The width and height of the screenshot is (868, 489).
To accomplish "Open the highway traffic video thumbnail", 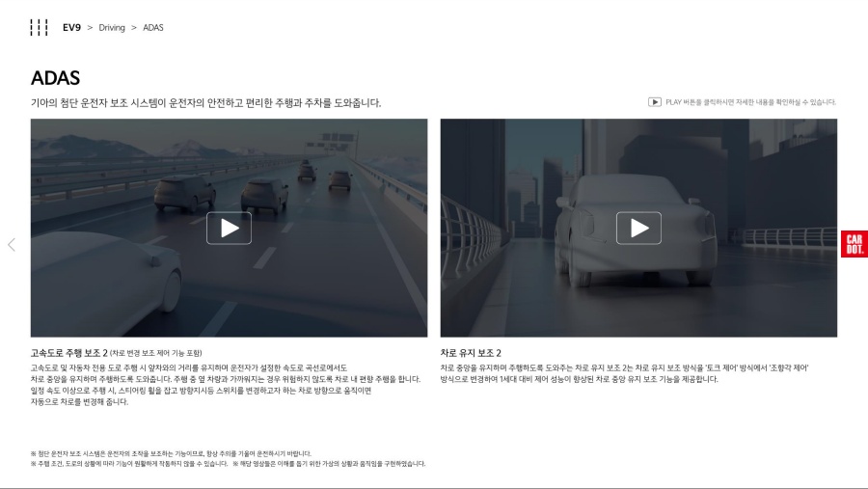I will coord(230,228).
